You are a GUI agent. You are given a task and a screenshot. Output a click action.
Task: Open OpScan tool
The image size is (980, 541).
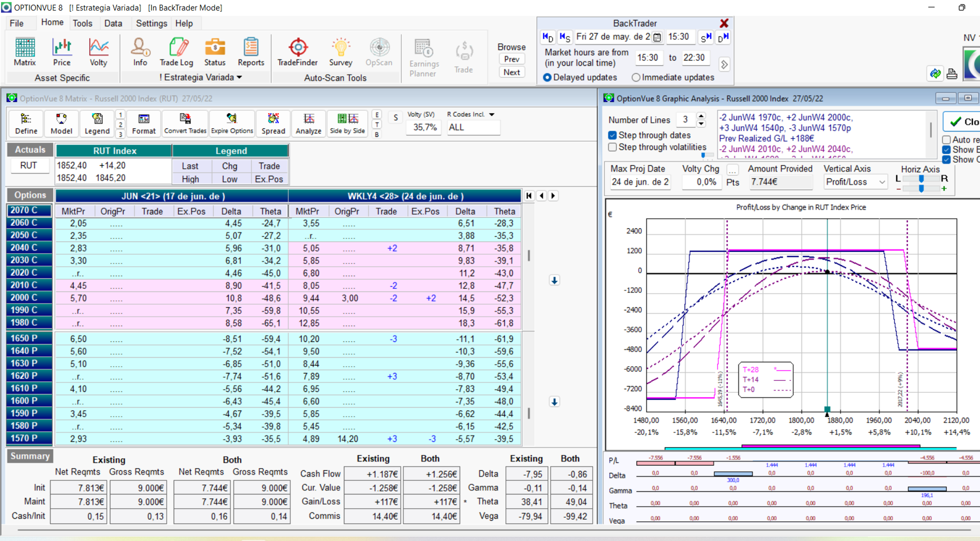click(379, 52)
